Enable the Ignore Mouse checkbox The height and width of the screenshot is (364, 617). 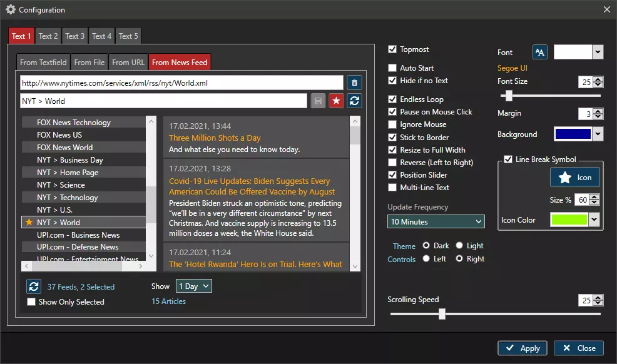pyautogui.click(x=392, y=124)
